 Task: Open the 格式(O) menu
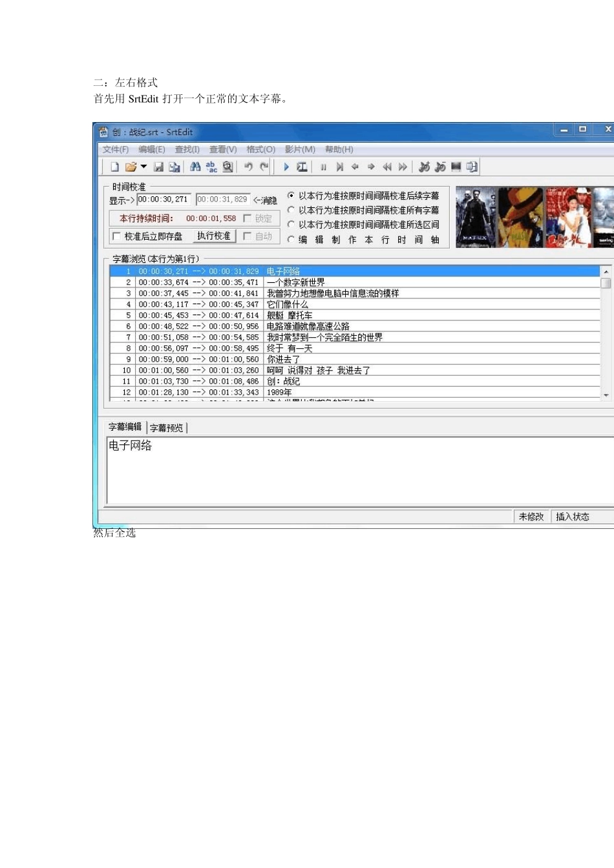(x=260, y=149)
